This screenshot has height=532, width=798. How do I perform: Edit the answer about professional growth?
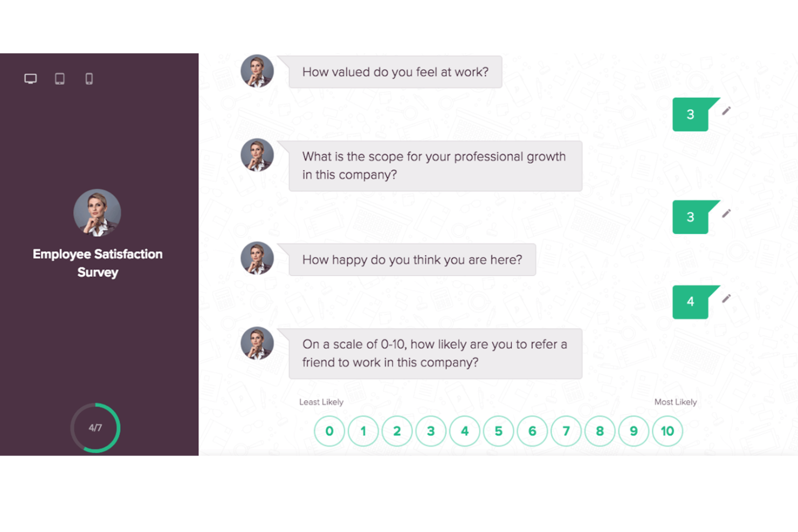click(727, 213)
